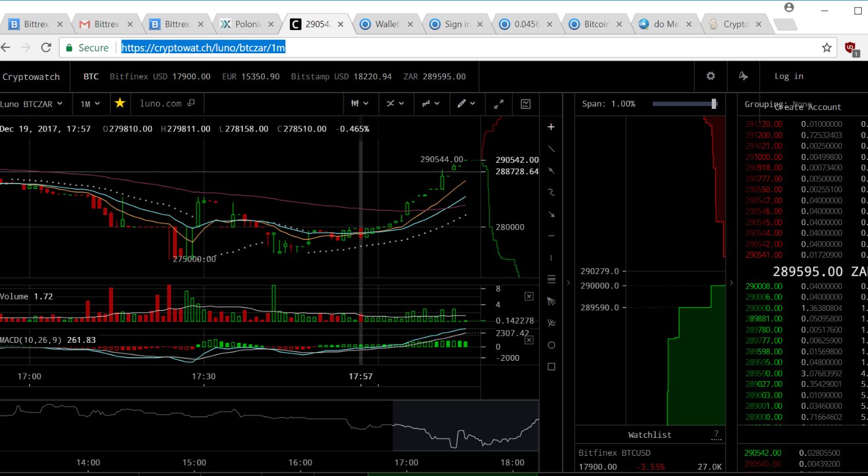Viewport: 868px width, 476px height.
Task: Select the circle drawing tool
Action: (x=551, y=345)
